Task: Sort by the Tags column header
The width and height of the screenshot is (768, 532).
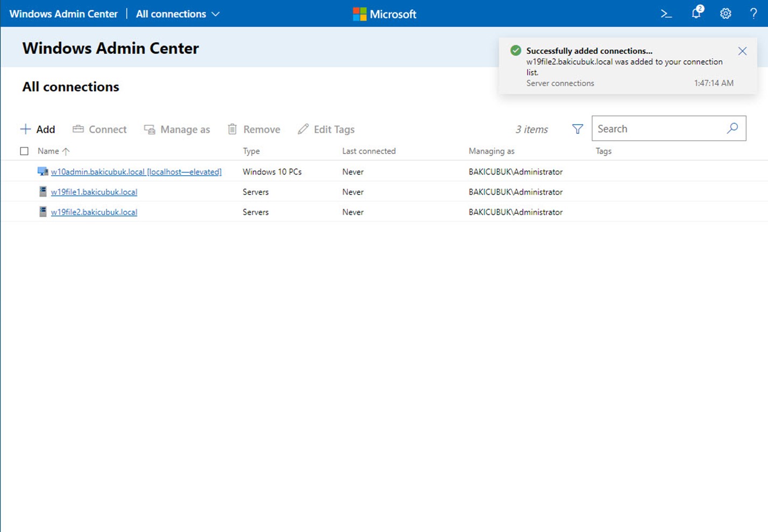Action: click(603, 151)
